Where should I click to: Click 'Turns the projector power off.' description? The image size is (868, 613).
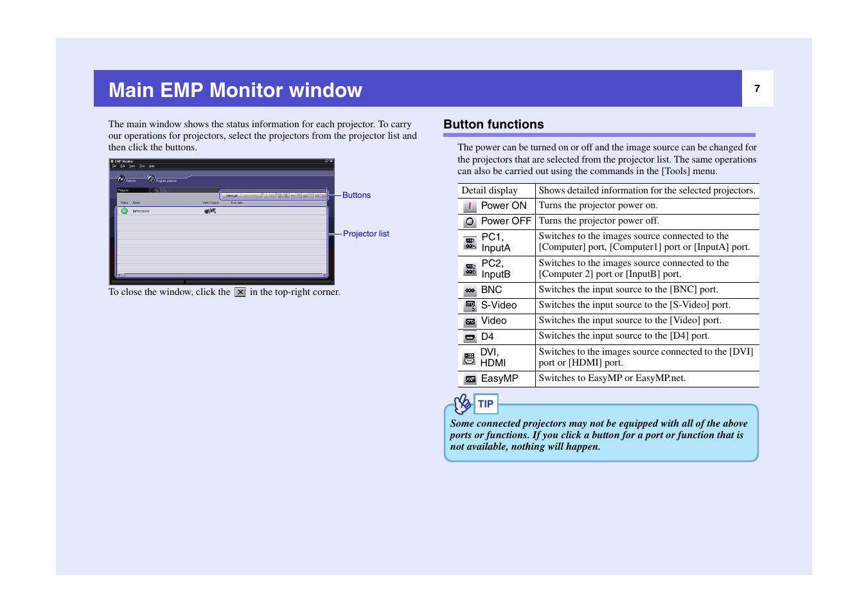[599, 221]
